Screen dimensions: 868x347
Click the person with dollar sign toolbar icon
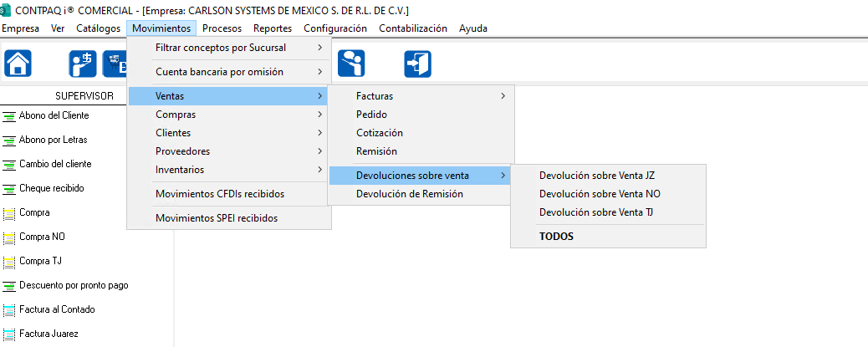(x=83, y=64)
